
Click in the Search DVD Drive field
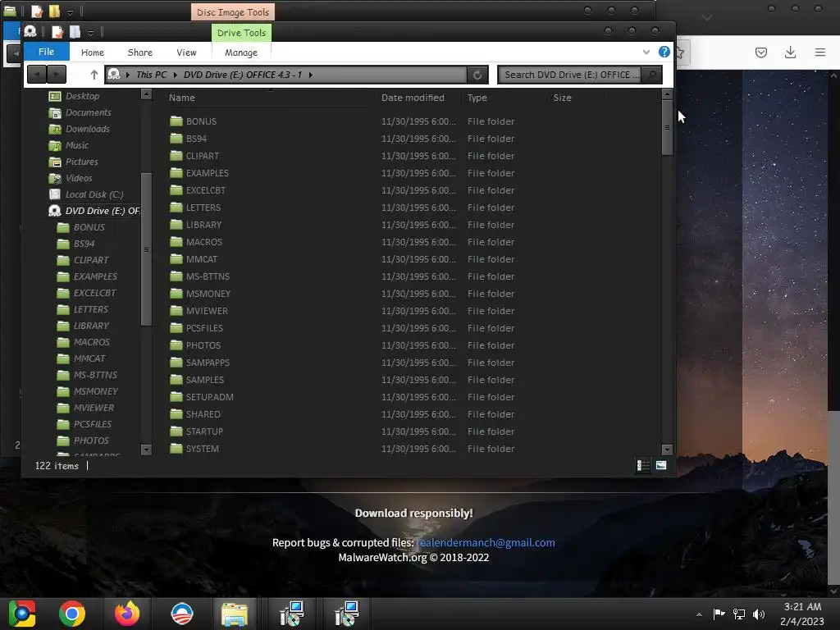click(x=570, y=75)
